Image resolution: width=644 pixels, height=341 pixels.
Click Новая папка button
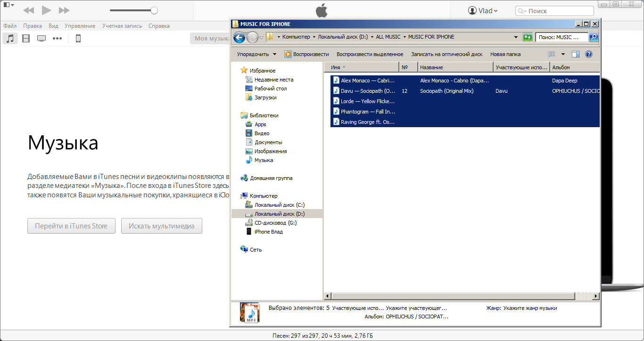coord(505,54)
